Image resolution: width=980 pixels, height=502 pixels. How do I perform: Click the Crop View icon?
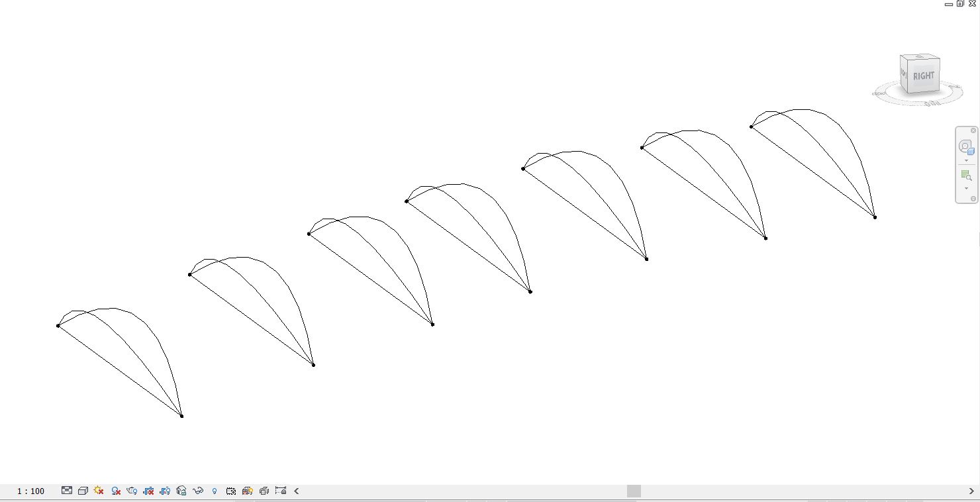pyautogui.click(x=148, y=491)
